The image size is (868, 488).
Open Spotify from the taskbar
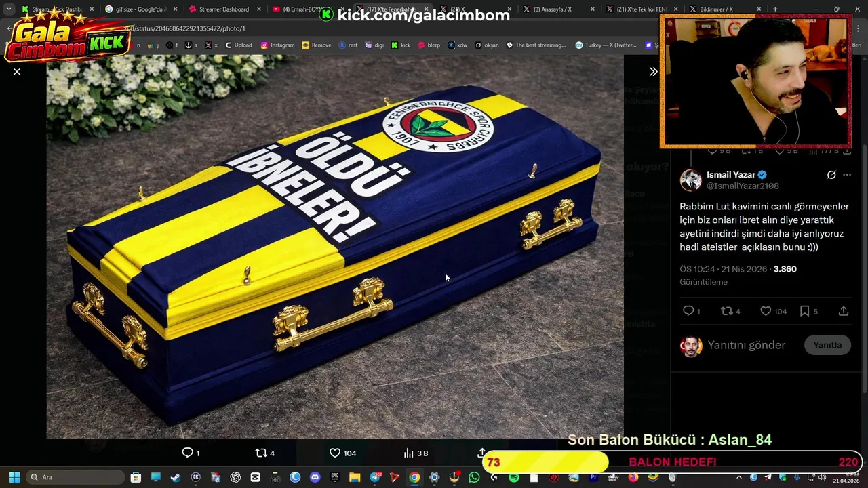pos(514,477)
